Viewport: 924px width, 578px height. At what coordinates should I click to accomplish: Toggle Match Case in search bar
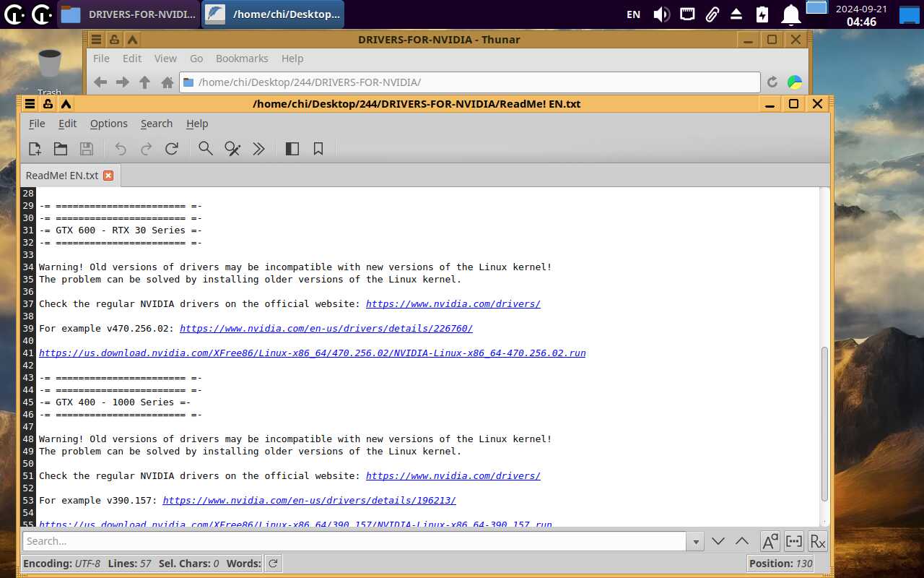point(770,541)
